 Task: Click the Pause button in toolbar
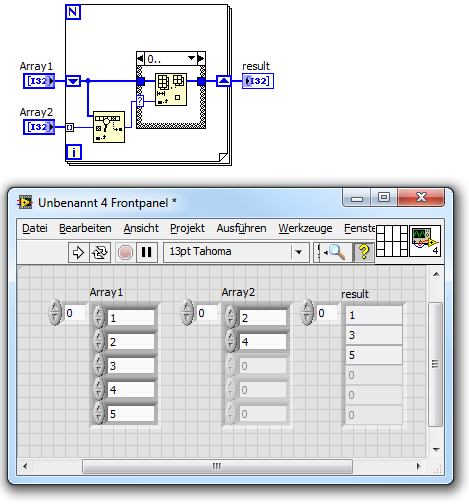pyautogui.click(x=147, y=252)
